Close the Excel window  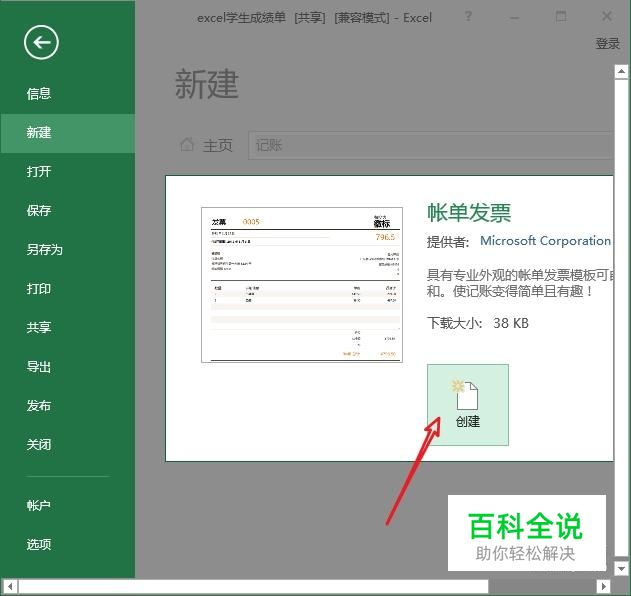tap(607, 16)
